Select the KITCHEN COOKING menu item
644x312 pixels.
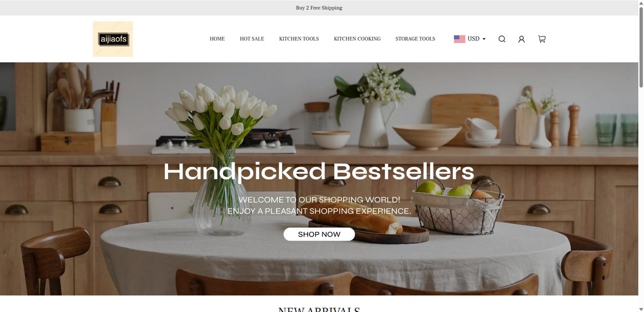(x=357, y=39)
